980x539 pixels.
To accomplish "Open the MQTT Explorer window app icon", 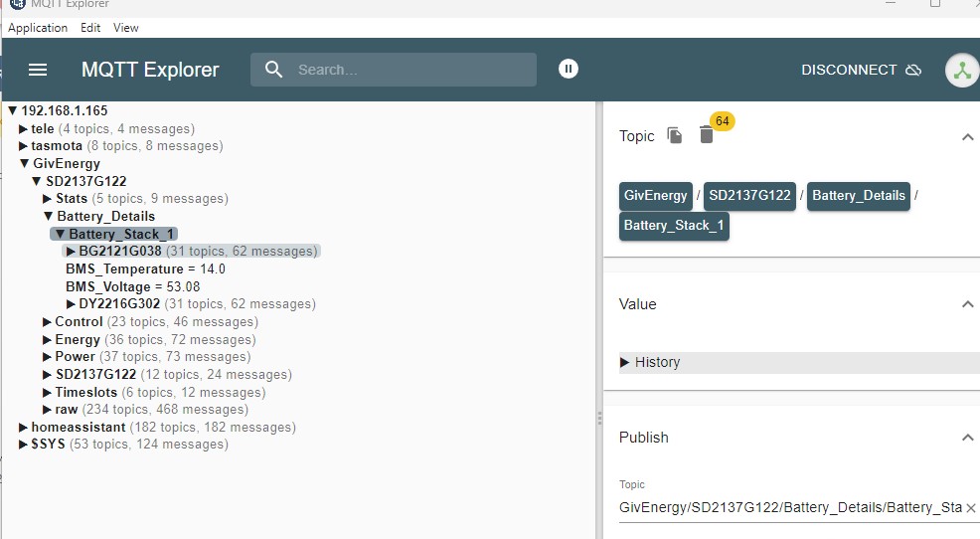I will tap(18, 4).
